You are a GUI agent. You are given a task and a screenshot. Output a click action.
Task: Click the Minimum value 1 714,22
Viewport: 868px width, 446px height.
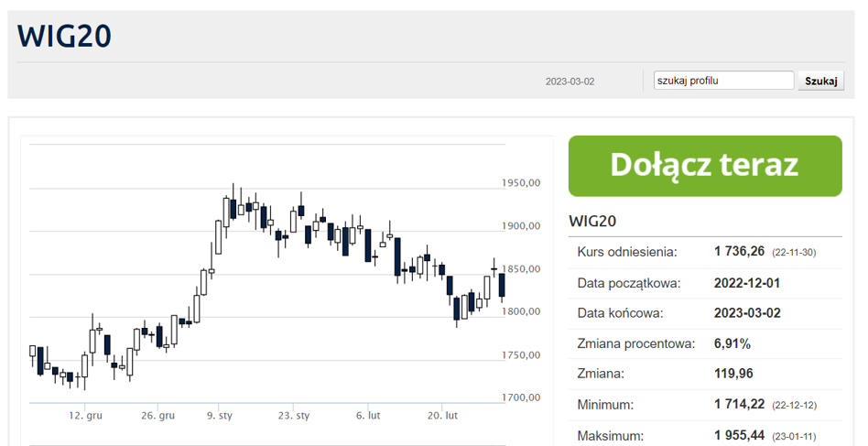[739, 404]
